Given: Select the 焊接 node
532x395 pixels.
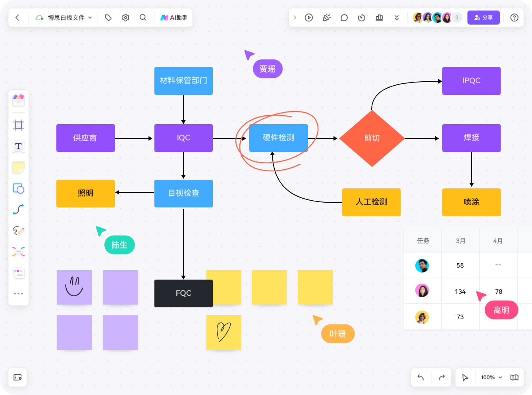Looking at the screenshot, I should point(471,138).
